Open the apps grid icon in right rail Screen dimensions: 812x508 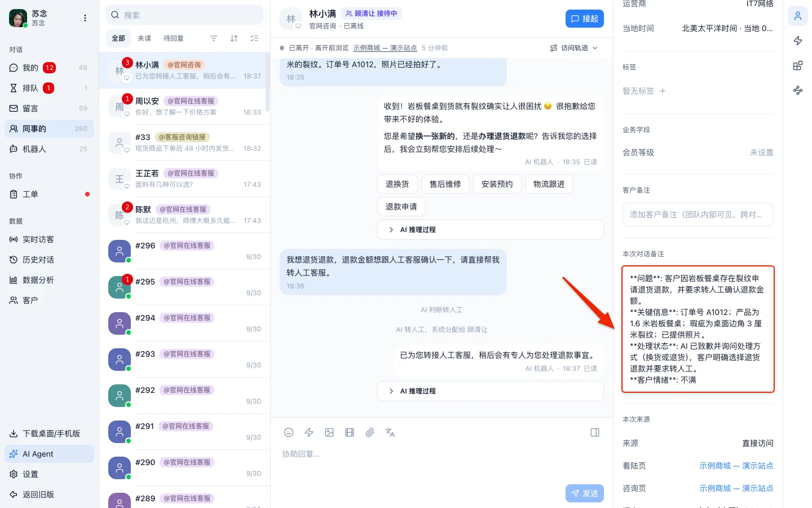798,65
